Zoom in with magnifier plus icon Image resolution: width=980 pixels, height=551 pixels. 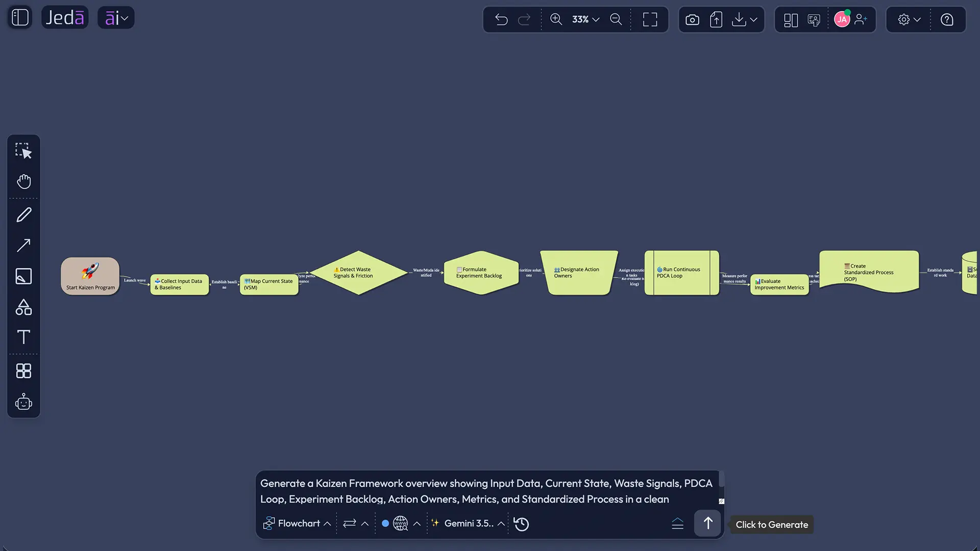[556, 19]
